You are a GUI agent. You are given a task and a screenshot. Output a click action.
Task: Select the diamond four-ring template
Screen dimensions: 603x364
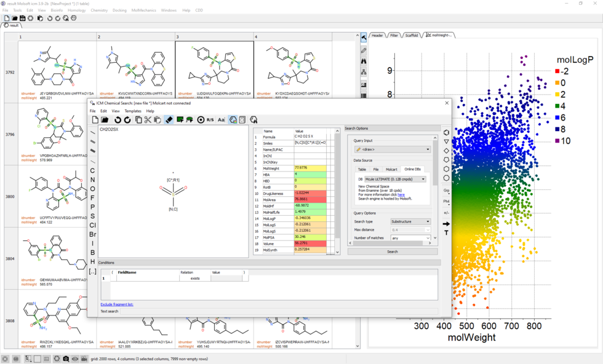tap(446, 151)
